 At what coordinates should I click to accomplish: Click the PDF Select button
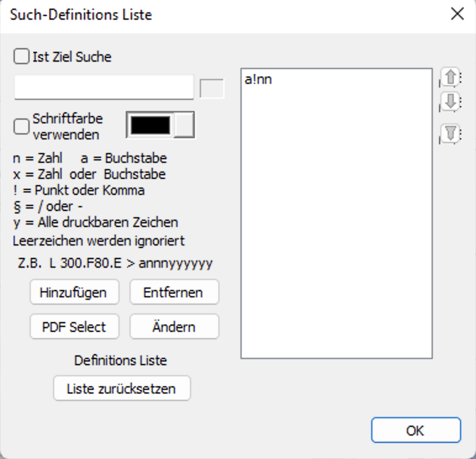(x=75, y=326)
